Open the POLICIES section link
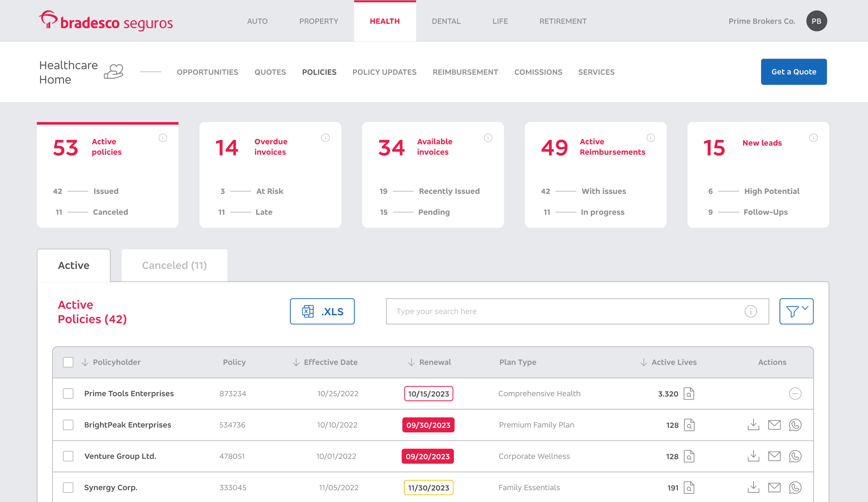The height and width of the screenshot is (502, 868). point(319,72)
